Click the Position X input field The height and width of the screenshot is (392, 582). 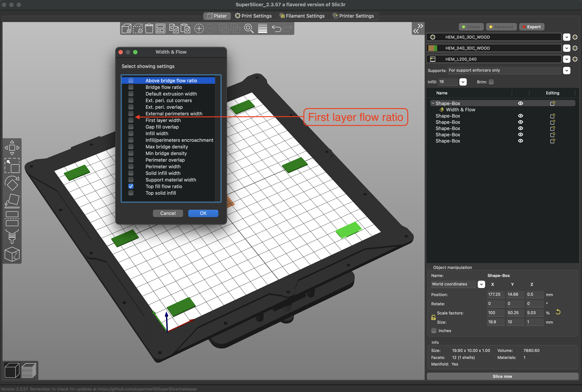(495, 294)
